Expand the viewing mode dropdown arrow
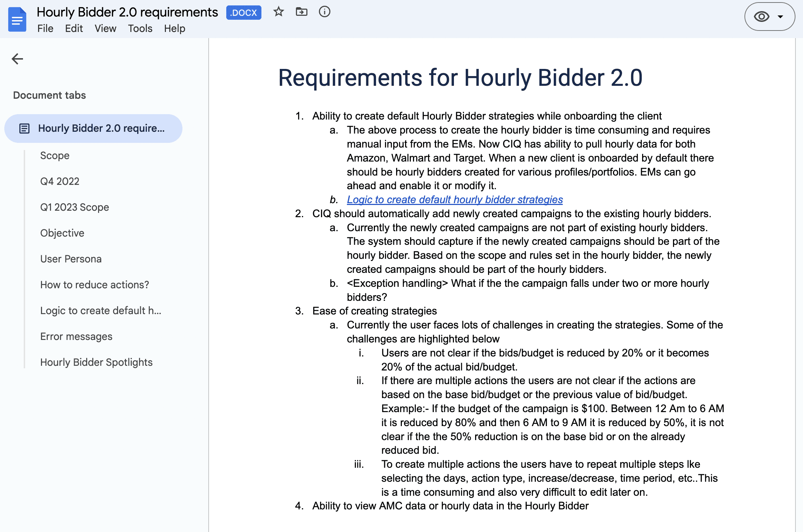 (780, 17)
